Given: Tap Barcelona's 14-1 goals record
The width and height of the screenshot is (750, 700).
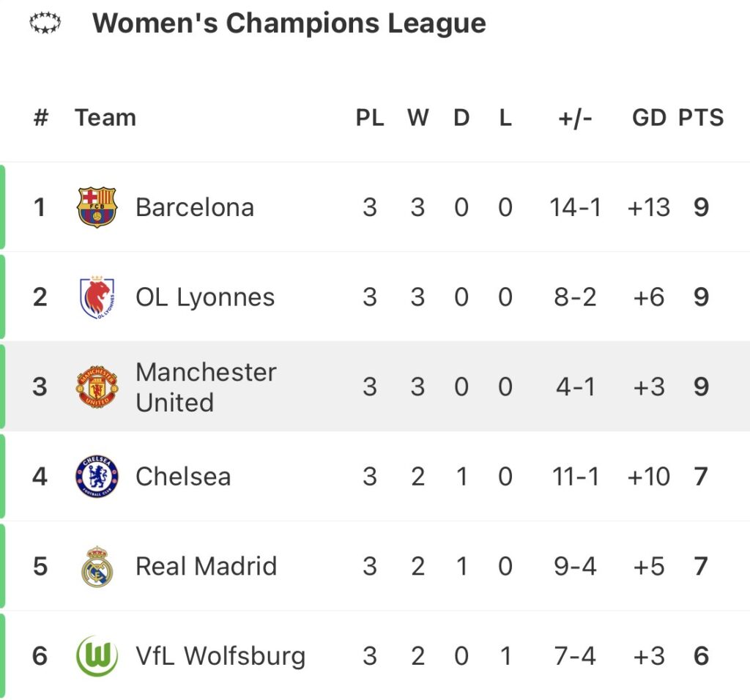Looking at the screenshot, I should point(575,207).
